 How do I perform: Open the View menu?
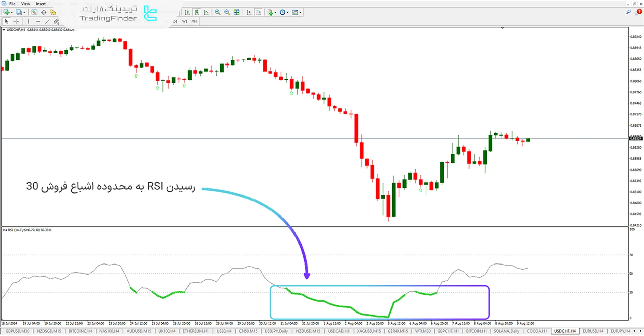pyautogui.click(x=25, y=4)
